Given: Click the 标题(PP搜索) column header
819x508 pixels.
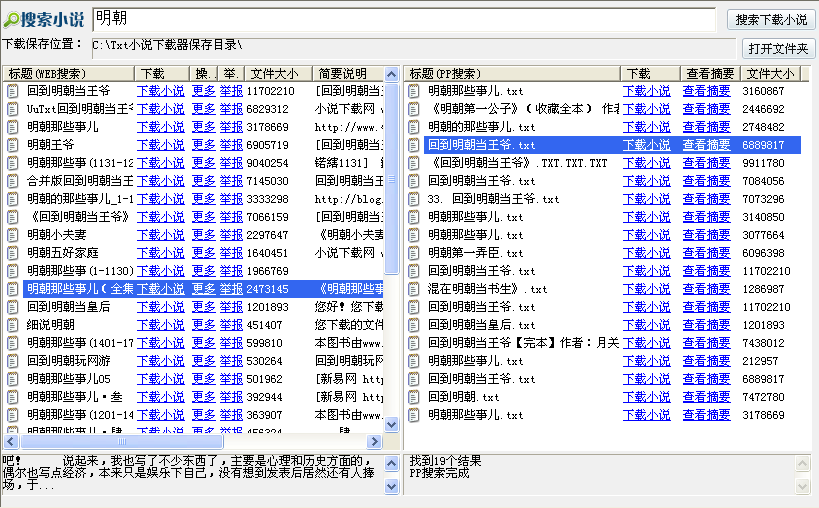Looking at the screenshot, I should click(x=512, y=73).
